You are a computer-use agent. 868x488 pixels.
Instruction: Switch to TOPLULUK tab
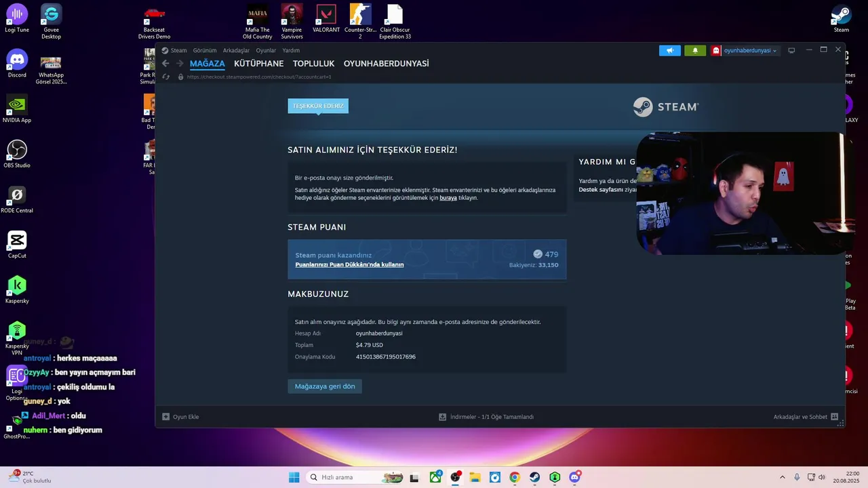[x=314, y=64]
